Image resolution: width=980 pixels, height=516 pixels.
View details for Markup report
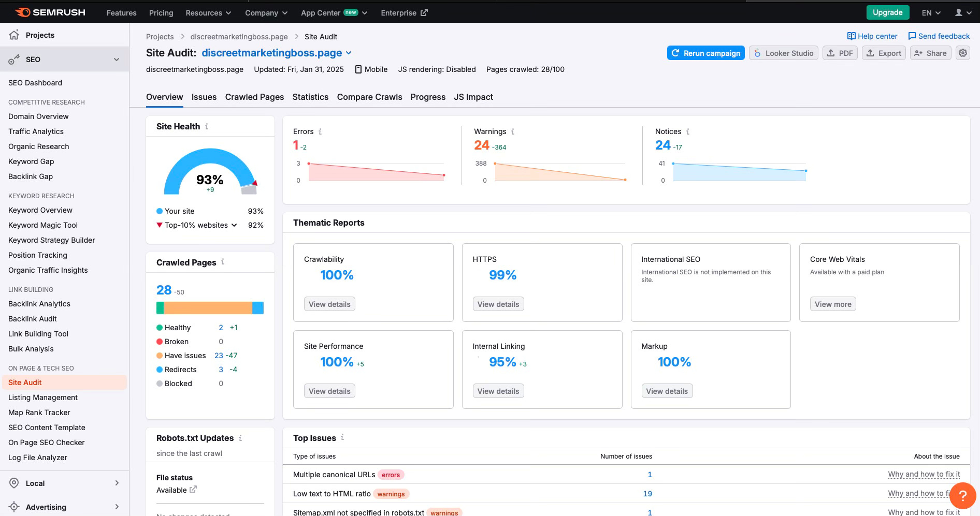point(667,391)
